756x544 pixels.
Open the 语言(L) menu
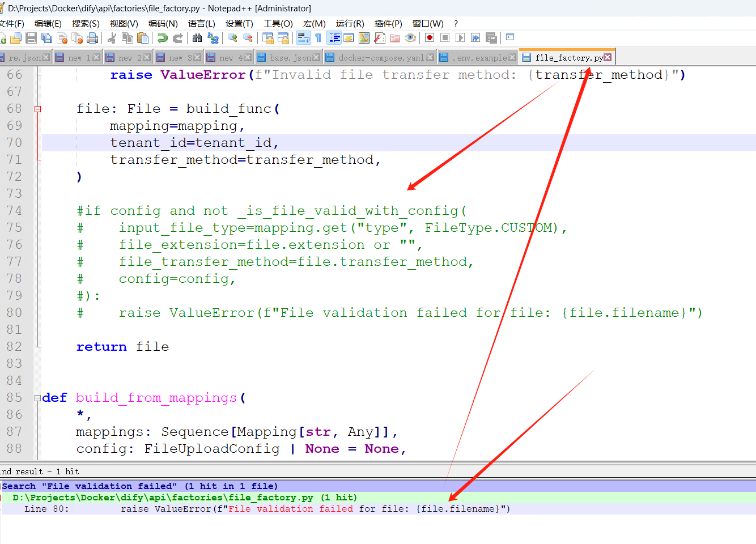click(202, 23)
